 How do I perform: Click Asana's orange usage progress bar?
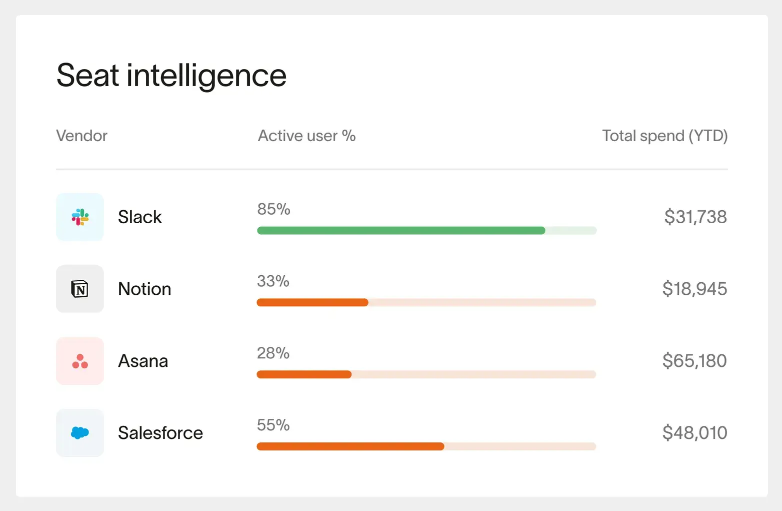[x=426, y=374]
